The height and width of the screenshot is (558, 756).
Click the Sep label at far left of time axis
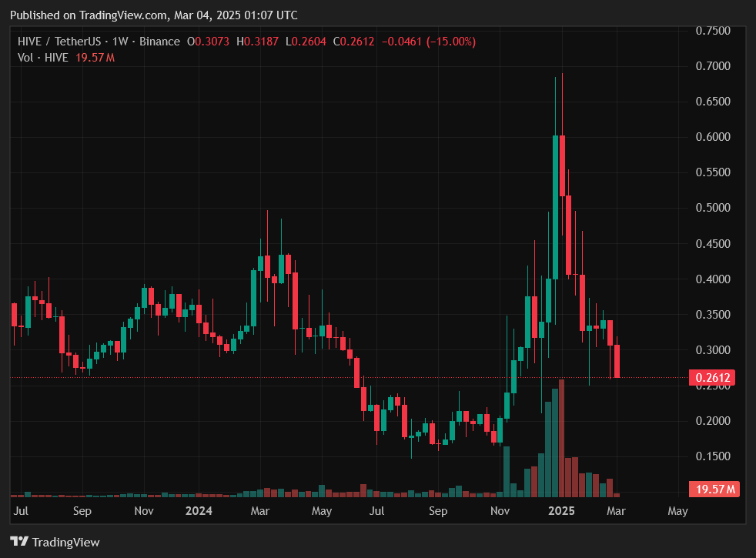82,511
